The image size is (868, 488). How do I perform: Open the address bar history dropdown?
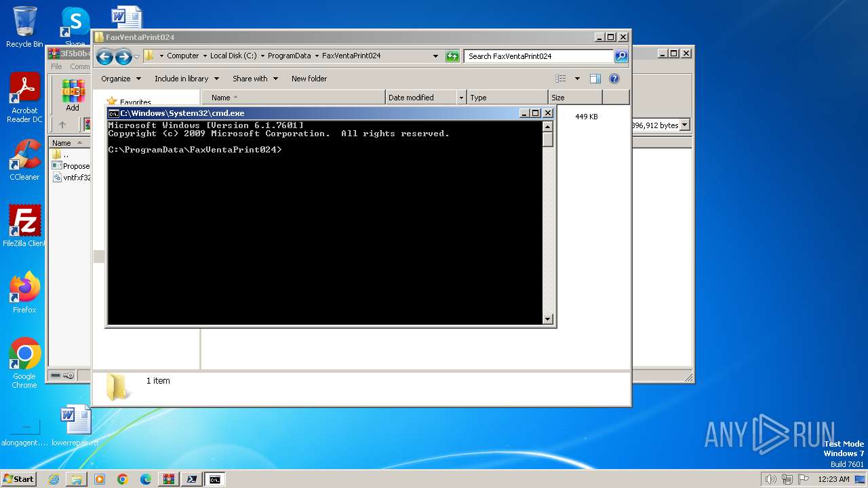(x=435, y=56)
